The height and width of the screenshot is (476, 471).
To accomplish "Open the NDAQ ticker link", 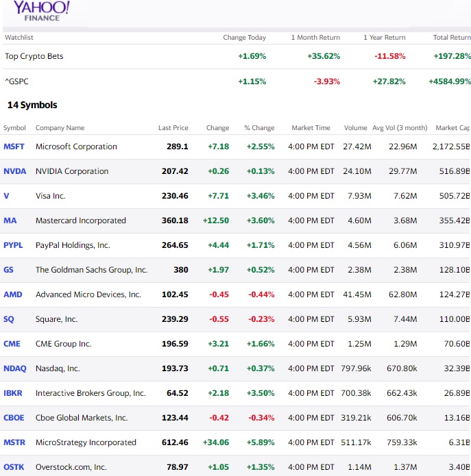I will 15,368.
